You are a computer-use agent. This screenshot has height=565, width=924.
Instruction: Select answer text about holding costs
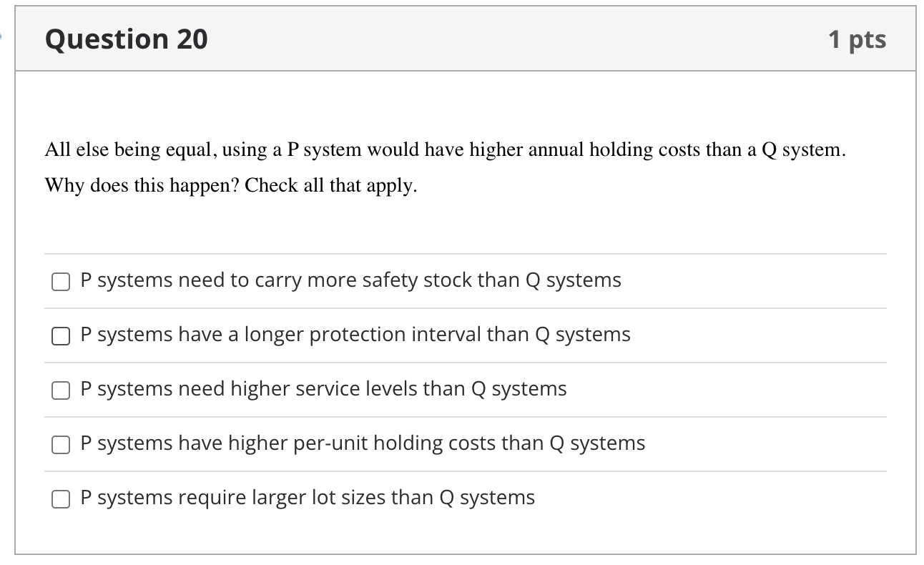(x=363, y=443)
